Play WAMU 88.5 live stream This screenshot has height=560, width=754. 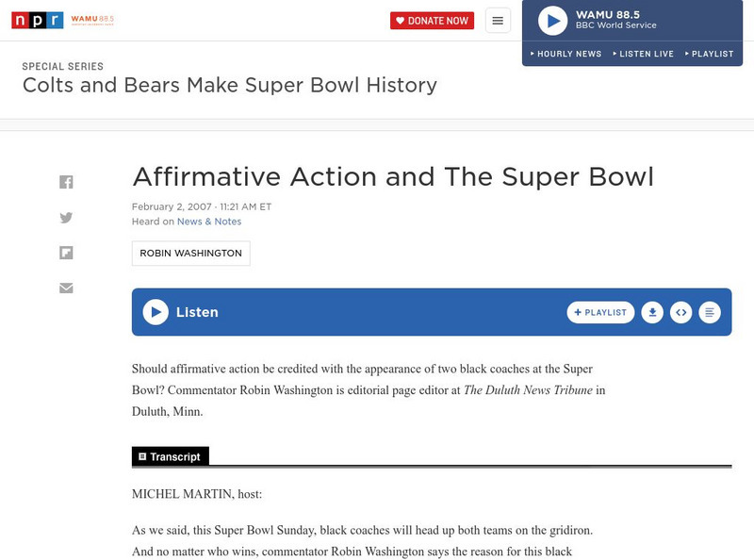tap(552, 21)
